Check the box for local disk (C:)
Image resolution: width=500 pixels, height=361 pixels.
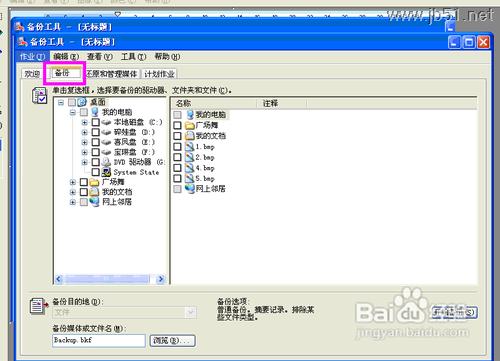(x=96, y=122)
